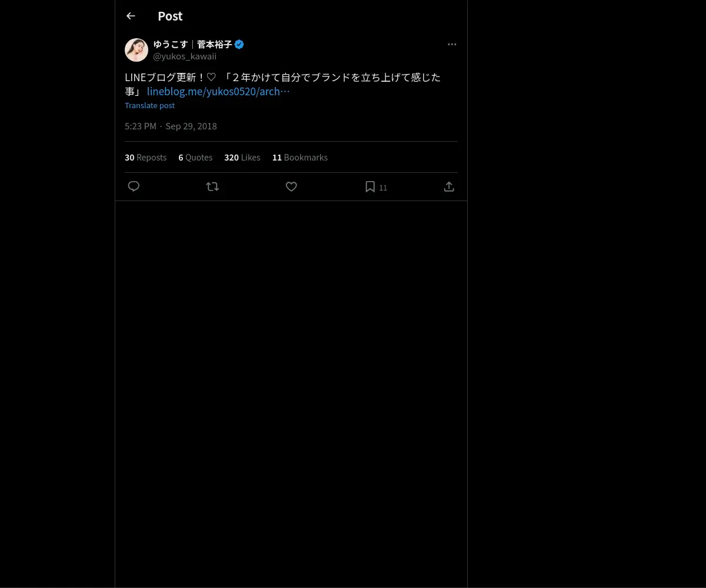Open the lineblog.me link in the post
The height and width of the screenshot is (588, 706).
click(218, 92)
